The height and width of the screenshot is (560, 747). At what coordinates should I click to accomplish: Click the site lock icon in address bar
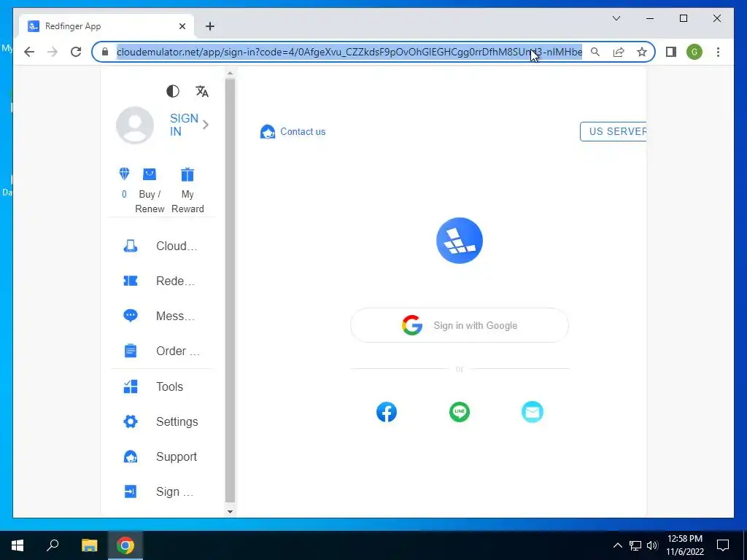[105, 52]
